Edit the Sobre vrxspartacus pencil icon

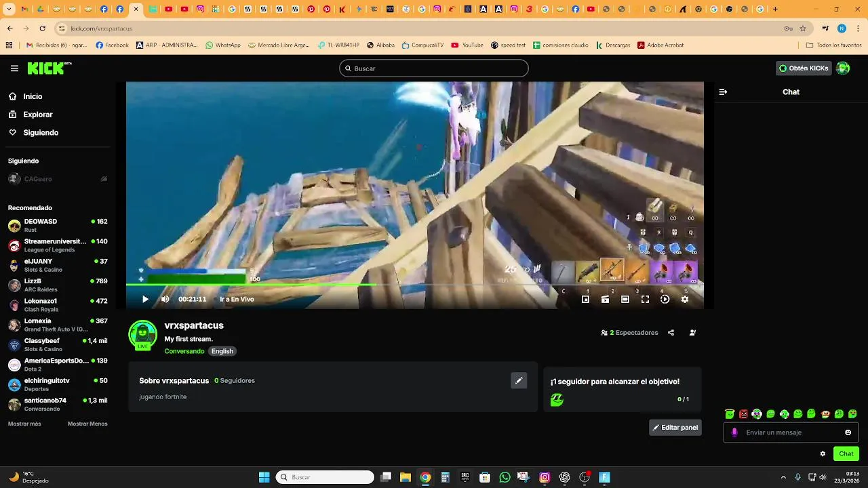(519, 381)
